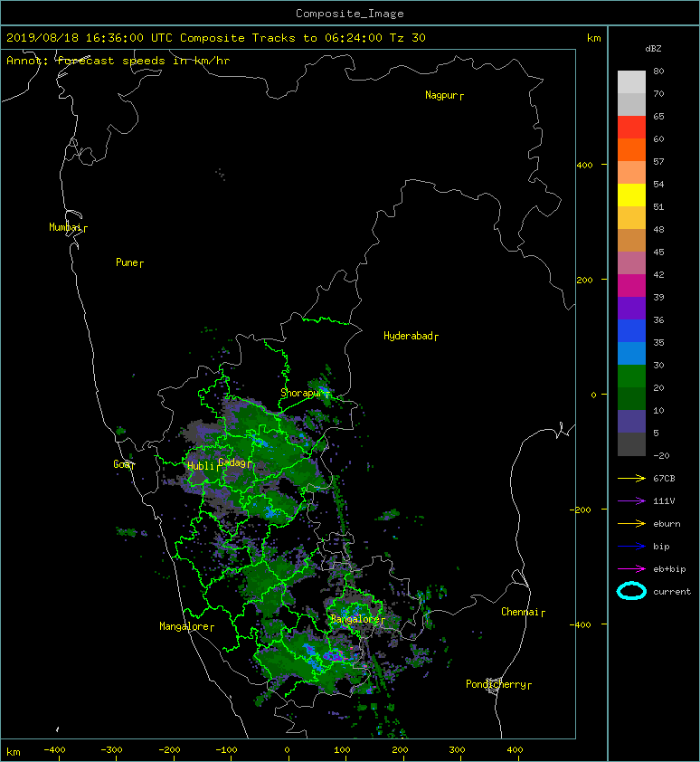The height and width of the screenshot is (762, 700).
Task: Click the Bangalore city label
Action: (355, 619)
